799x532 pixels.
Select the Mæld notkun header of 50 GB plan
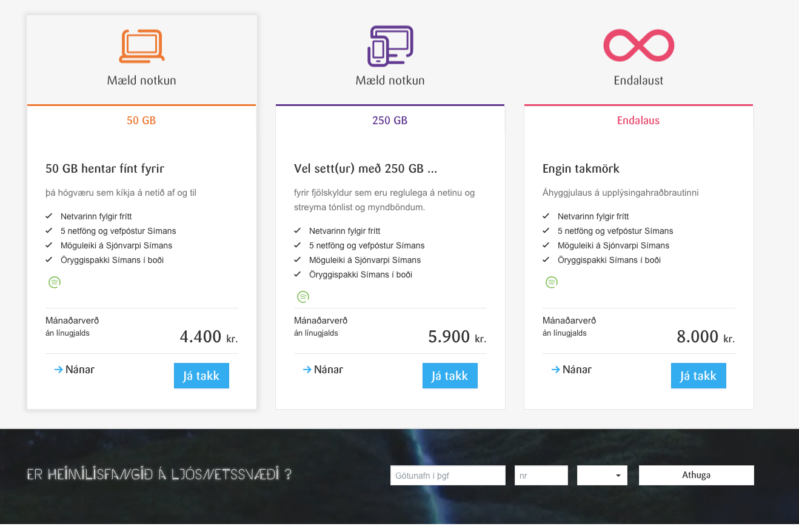141,79
